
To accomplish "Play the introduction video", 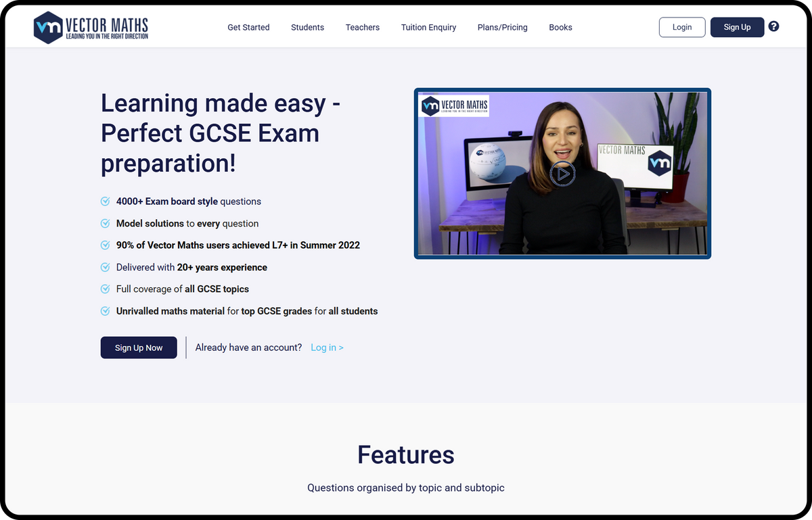I will (562, 174).
